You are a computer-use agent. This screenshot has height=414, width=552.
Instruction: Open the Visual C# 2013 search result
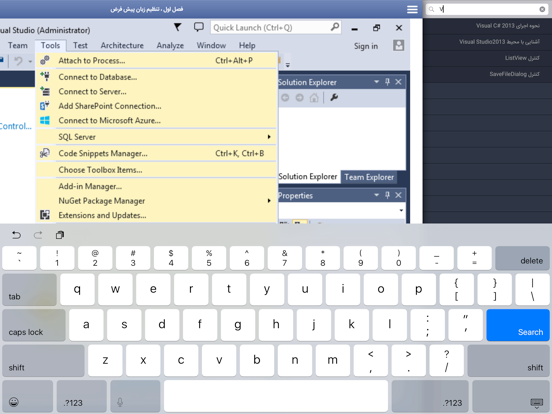pyautogui.click(x=488, y=26)
